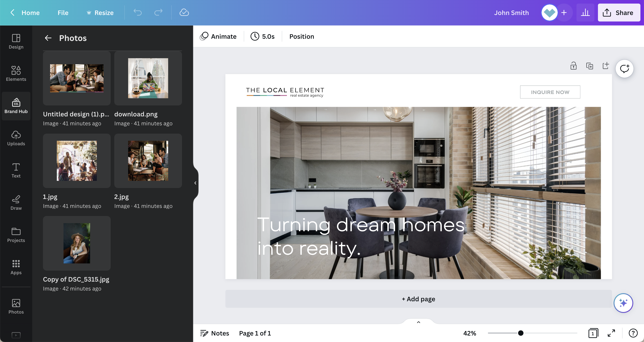The image size is (644, 342).
Task: Open the Position dropdown menu
Action: pos(302,36)
